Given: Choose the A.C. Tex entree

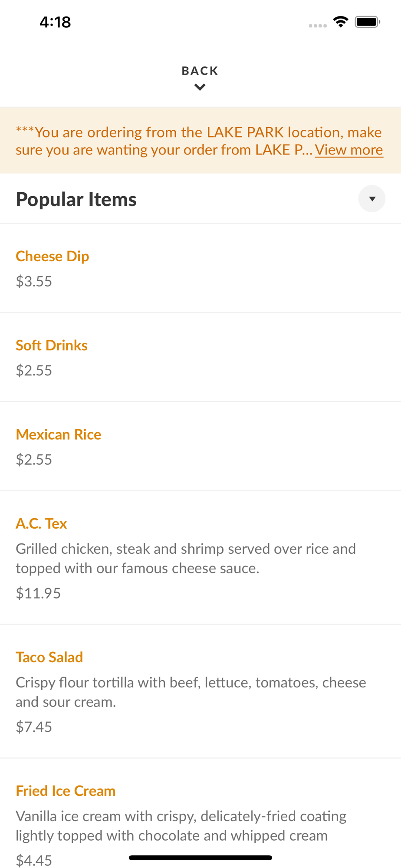Looking at the screenshot, I should coord(41,523).
